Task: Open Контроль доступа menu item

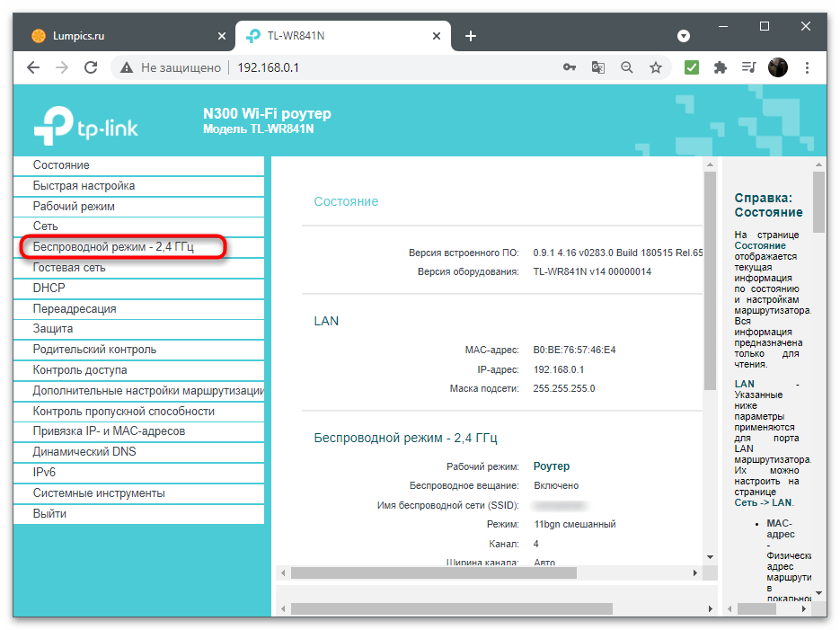Action: point(138,370)
